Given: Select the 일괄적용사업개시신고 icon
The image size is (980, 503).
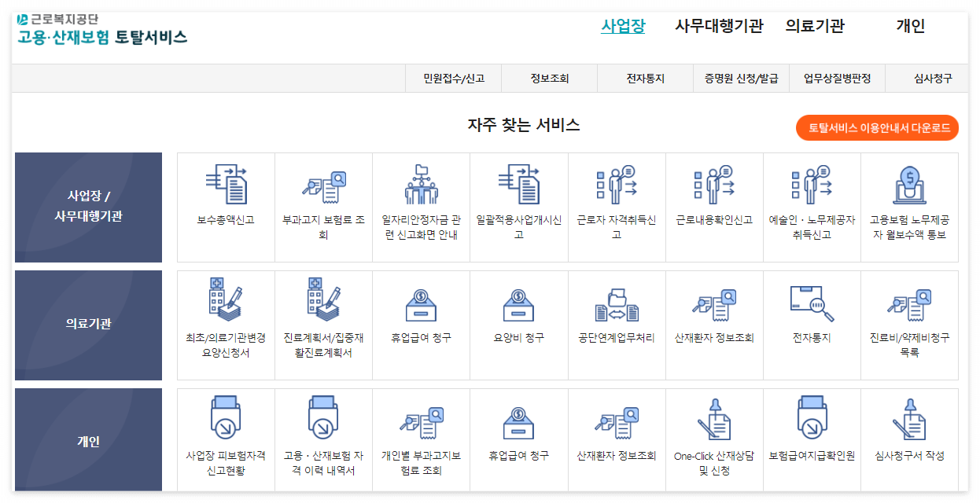Looking at the screenshot, I should pos(518,185).
